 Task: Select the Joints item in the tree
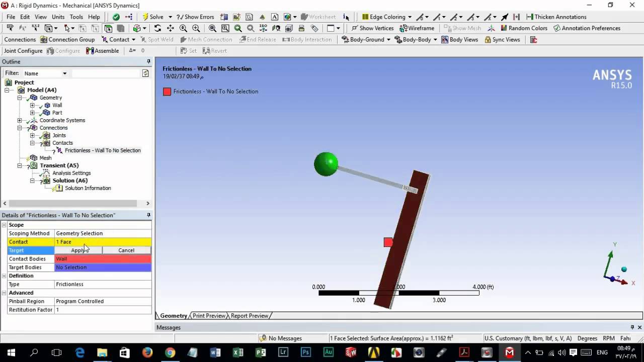59,135
